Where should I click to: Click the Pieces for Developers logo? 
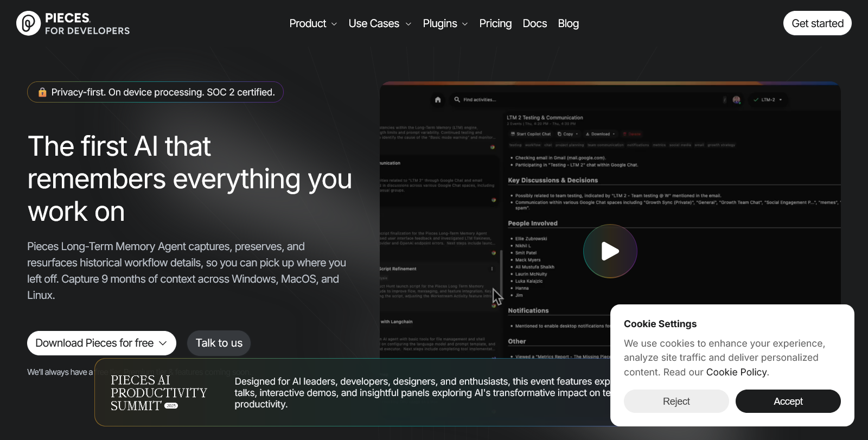click(73, 23)
